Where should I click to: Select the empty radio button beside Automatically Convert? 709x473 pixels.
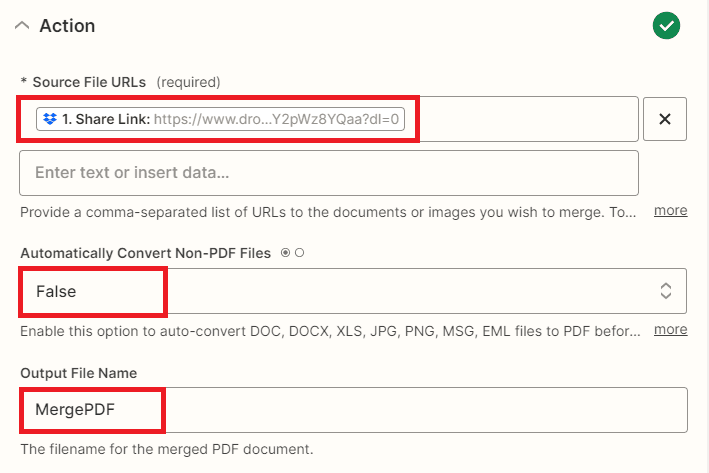tap(299, 253)
